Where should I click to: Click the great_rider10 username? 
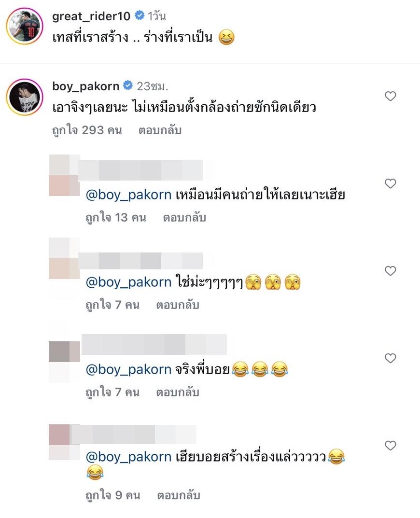[x=91, y=16]
